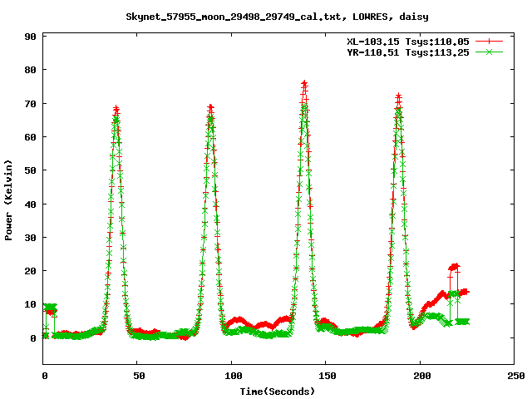
Task: Click the x-axis tick label 100
Action: click(x=234, y=376)
